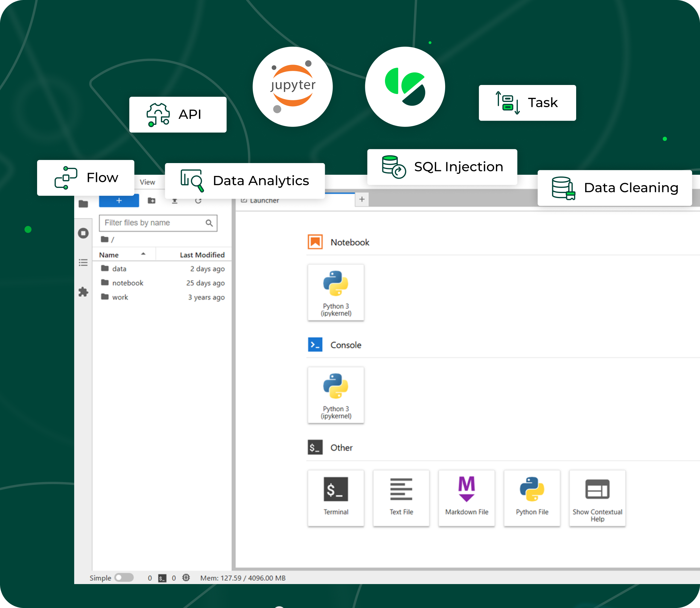Screen dimensions: 700x608
Task: Click the API feature badge
Action: pos(178,115)
